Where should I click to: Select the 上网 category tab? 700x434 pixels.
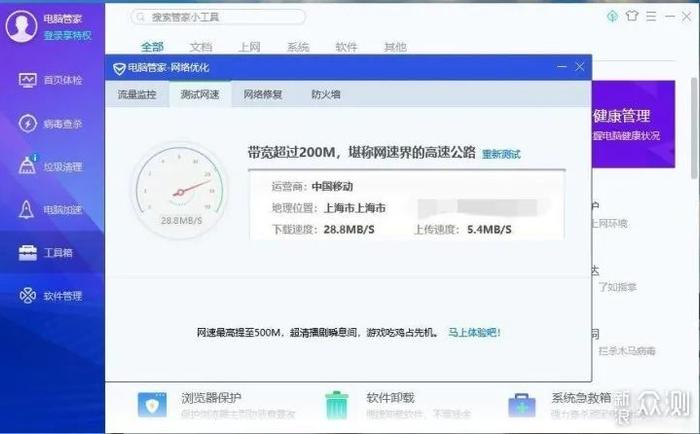point(249,46)
